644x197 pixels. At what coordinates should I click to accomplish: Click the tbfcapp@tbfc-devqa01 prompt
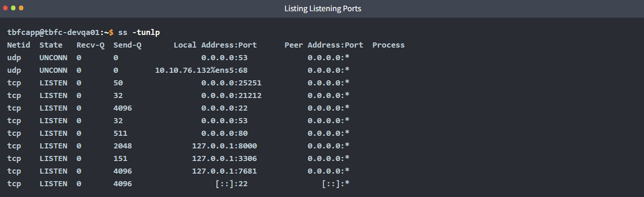(x=55, y=32)
